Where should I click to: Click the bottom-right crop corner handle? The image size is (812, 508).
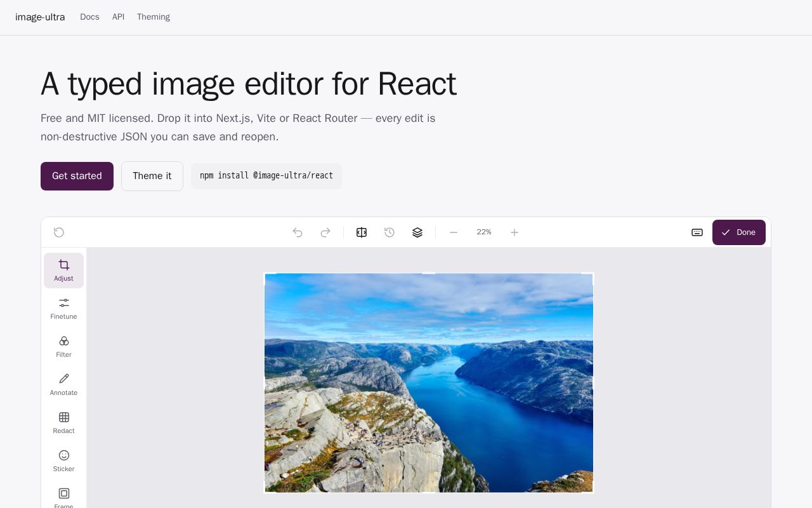pos(593,492)
